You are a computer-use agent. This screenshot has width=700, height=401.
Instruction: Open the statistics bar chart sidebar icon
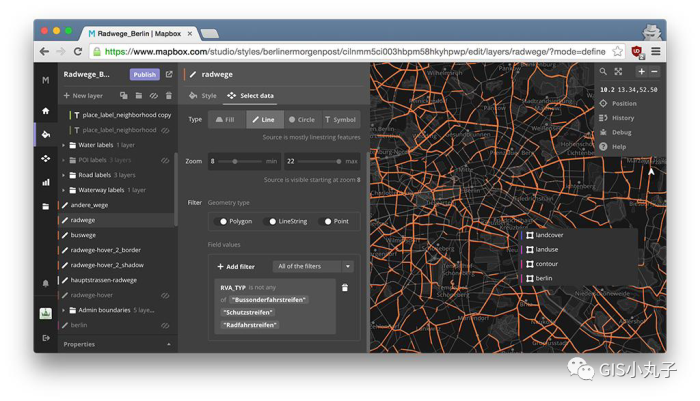click(45, 183)
